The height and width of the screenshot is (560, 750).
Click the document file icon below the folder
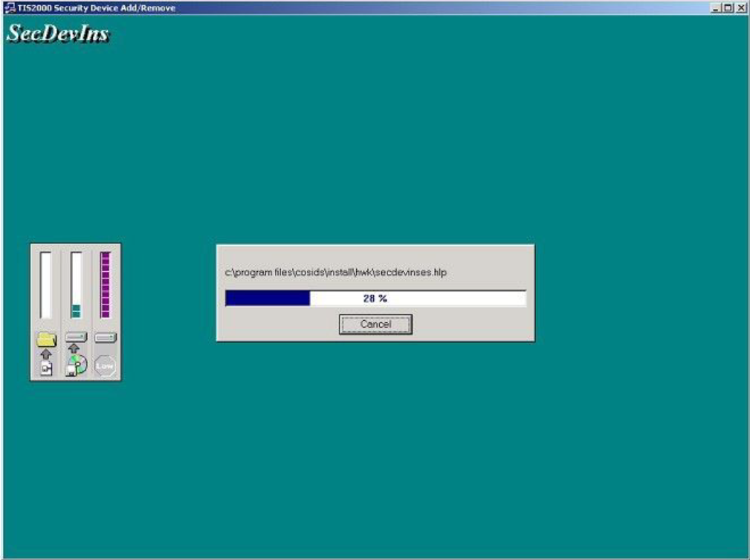(46, 368)
